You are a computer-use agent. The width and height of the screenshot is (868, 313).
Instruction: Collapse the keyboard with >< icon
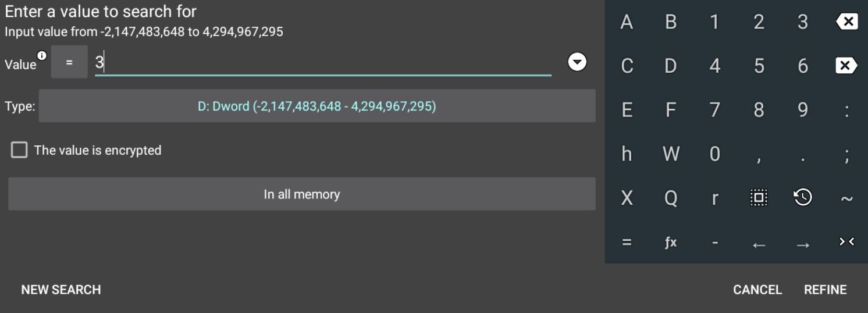click(x=846, y=242)
